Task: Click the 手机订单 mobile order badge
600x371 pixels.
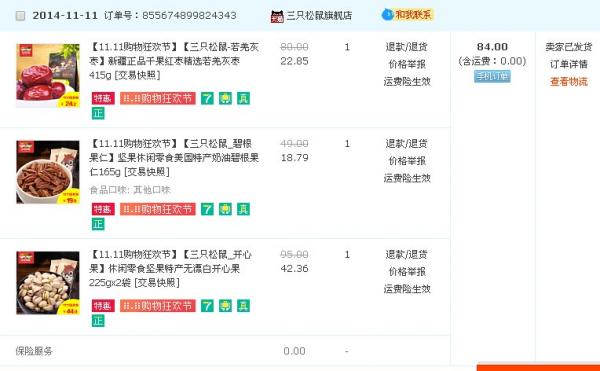Action: point(492,76)
